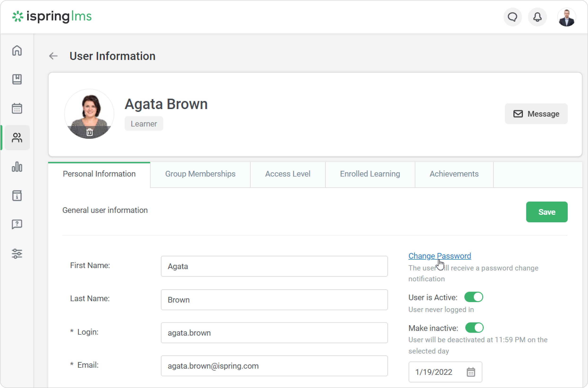Click the green Save button
This screenshot has height=388, width=588.
point(546,212)
